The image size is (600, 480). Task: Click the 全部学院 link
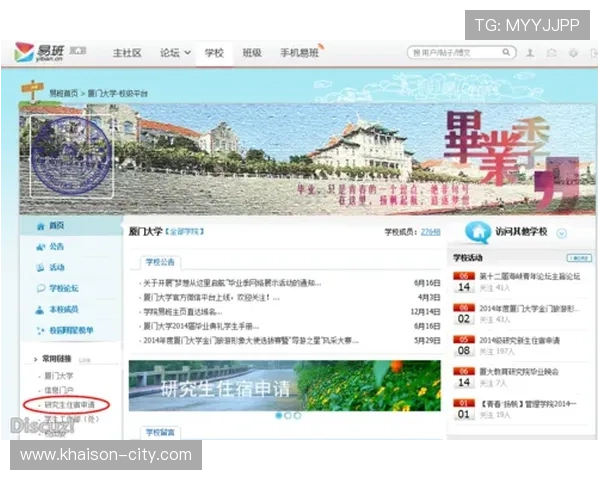point(184,232)
